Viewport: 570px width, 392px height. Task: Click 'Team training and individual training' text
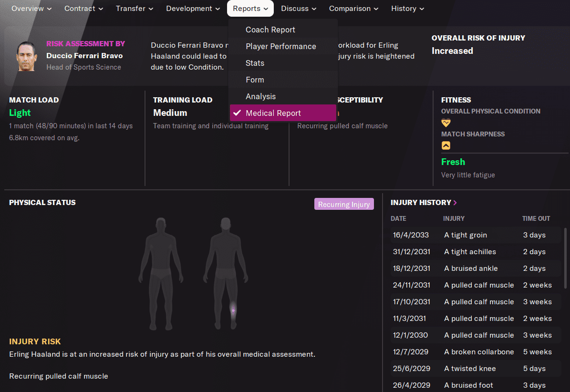[211, 126]
